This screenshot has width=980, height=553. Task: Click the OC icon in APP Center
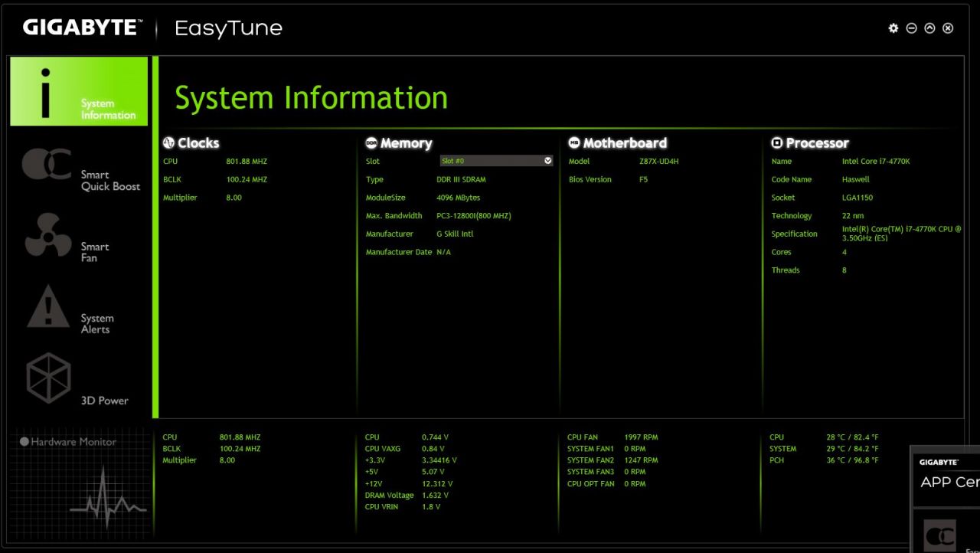tap(939, 535)
